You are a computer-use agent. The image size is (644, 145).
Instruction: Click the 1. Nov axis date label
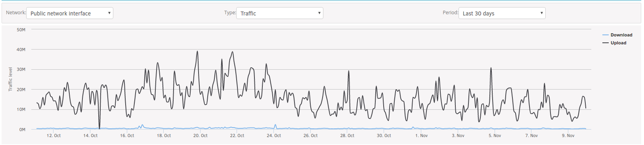(x=421, y=135)
